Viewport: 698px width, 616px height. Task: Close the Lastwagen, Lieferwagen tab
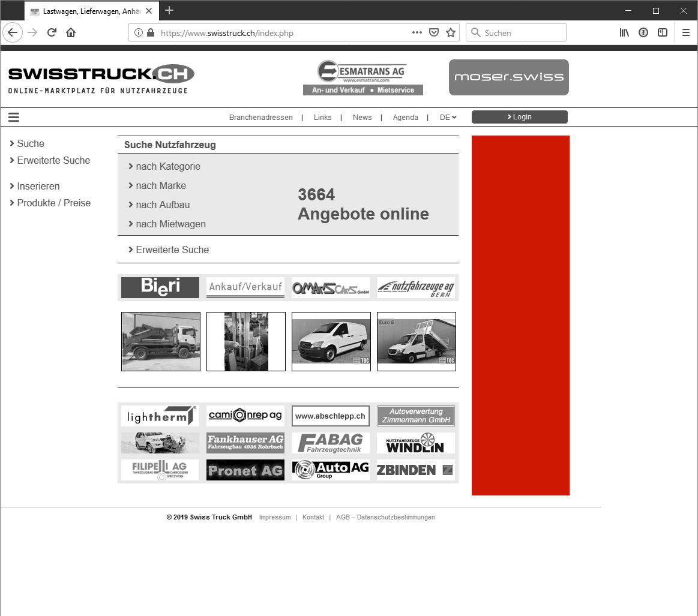click(x=149, y=11)
